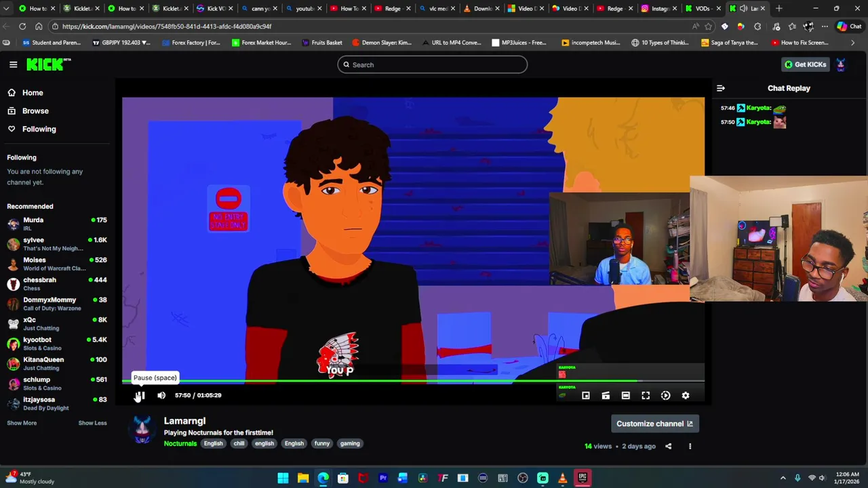
Task: Open the hamburger sidebar menu
Action: coord(13,64)
